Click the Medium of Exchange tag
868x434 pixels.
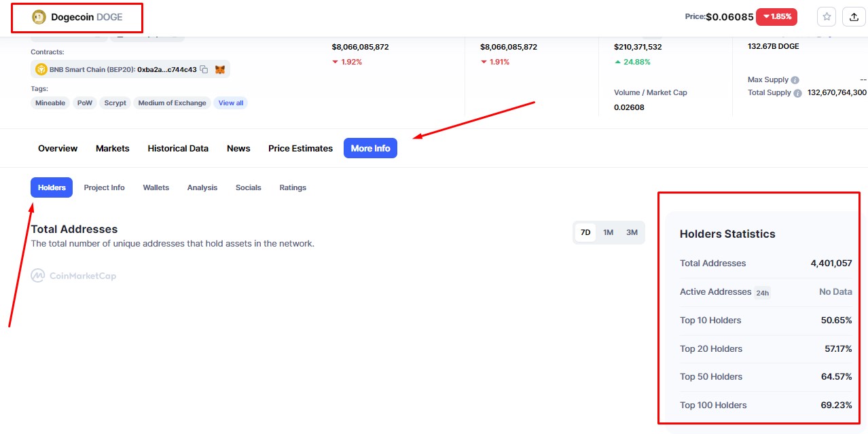[x=172, y=103]
